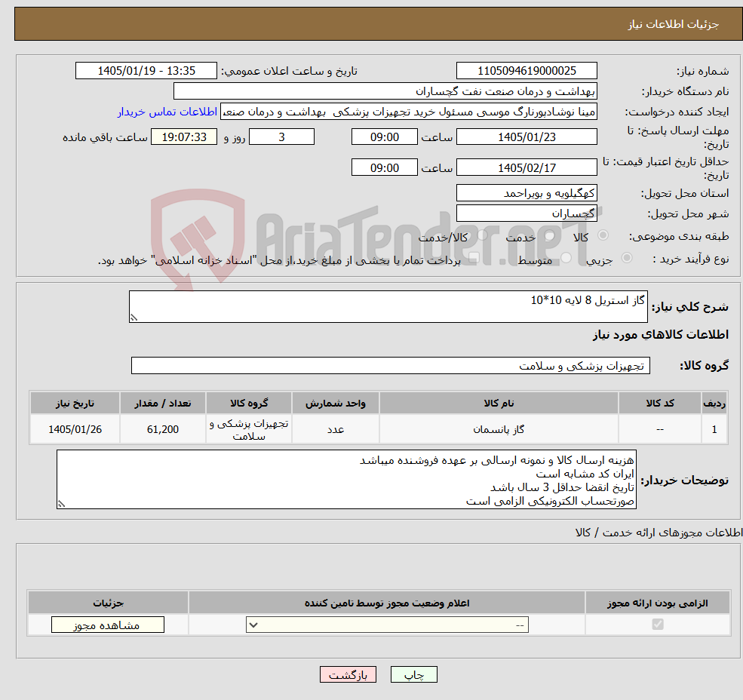Click the delivery city field گچساران
The height and width of the screenshot is (700, 743).
[527, 213]
